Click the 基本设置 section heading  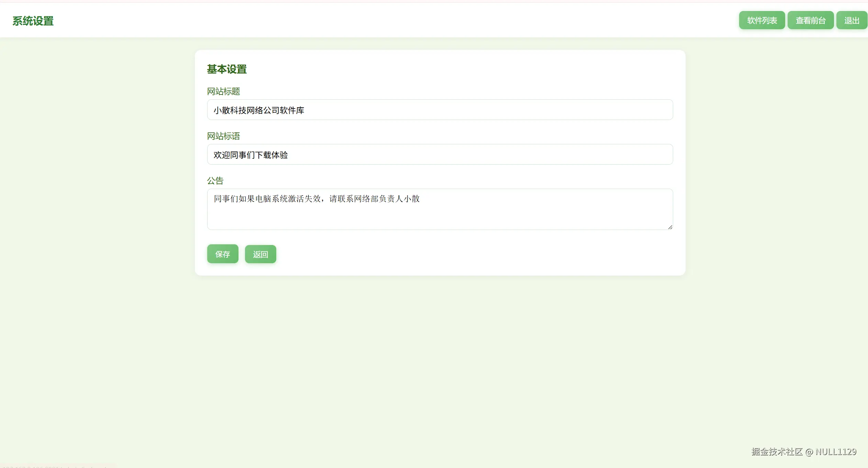tap(227, 69)
